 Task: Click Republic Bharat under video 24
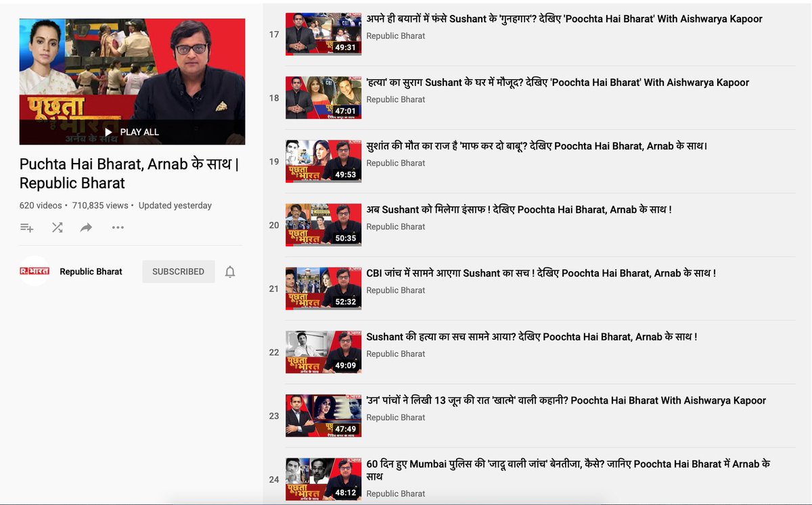396,494
